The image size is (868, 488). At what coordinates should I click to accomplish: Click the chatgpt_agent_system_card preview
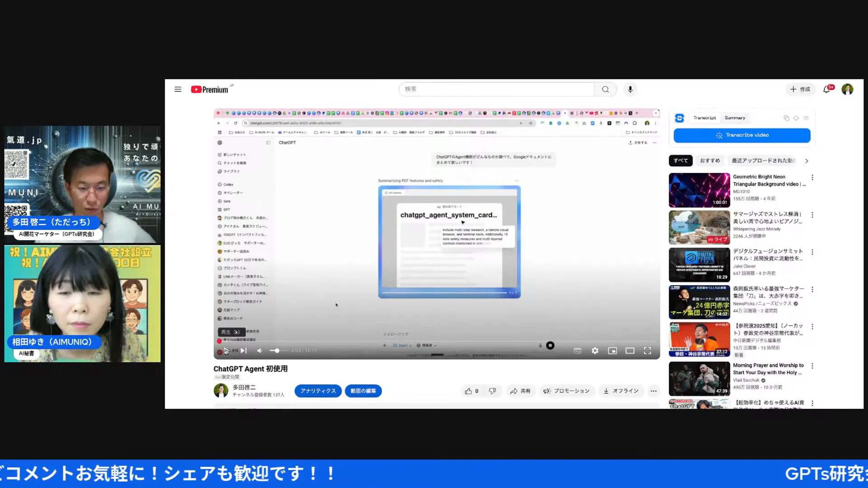(449, 242)
